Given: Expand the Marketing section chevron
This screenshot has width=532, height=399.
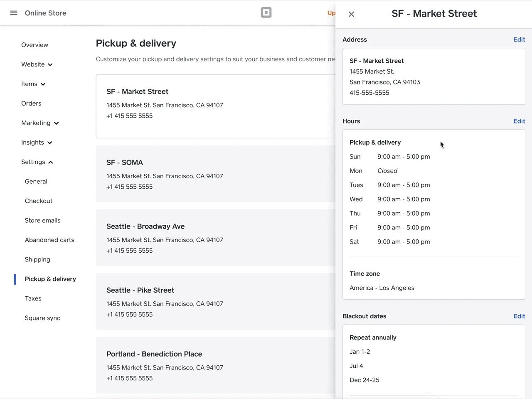Looking at the screenshot, I should pyautogui.click(x=57, y=123).
